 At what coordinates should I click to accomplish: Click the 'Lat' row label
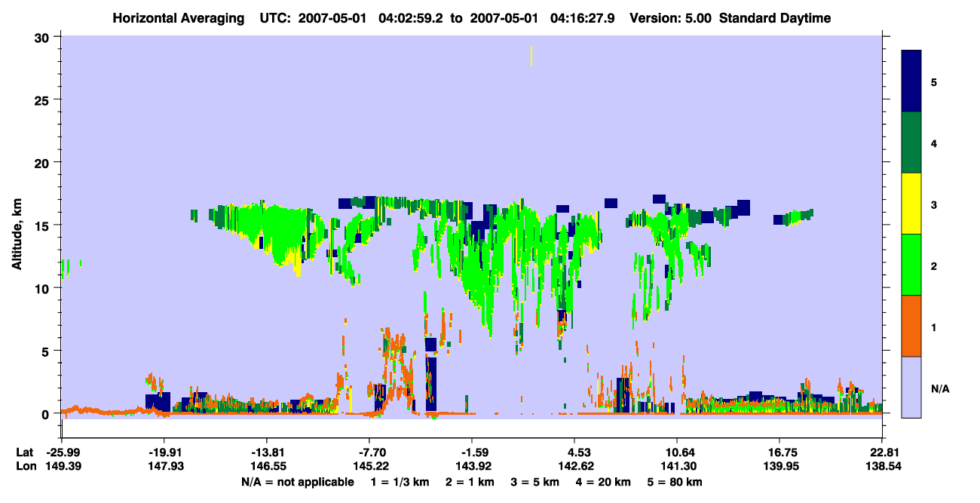pos(25,452)
